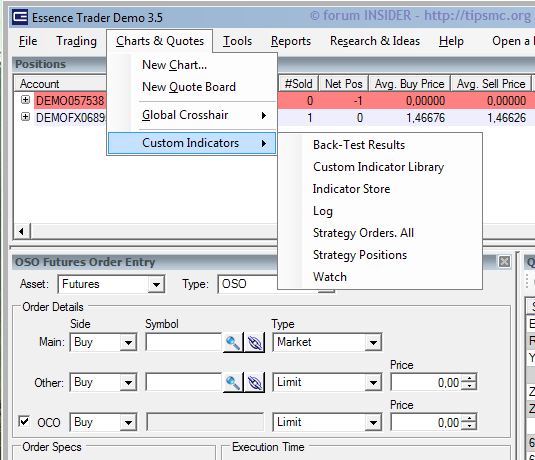Close the Charts & Quotes menu
The height and width of the screenshot is (460, 535).
click(x=160, y=41)
